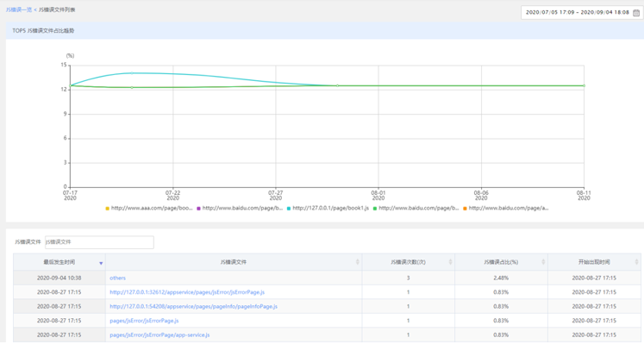Screen dimensions: 644x344
Task: Click the last data point at 08-11
Action: tap(584, 86)
